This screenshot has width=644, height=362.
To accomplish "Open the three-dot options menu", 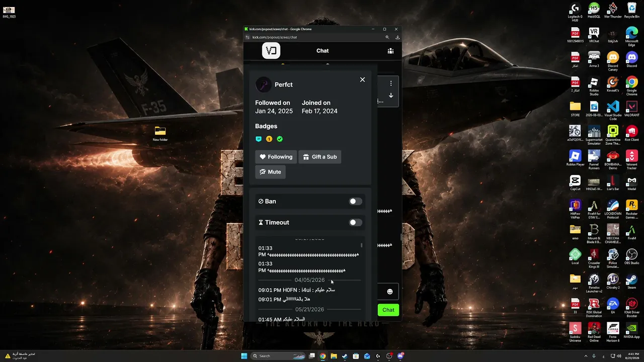I will [391, 83].
